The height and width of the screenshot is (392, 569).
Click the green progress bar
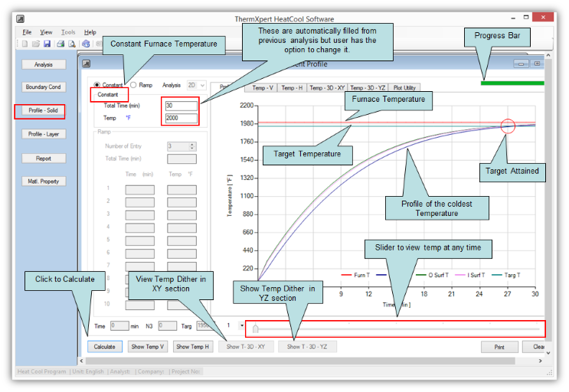(x=512, y=83)
